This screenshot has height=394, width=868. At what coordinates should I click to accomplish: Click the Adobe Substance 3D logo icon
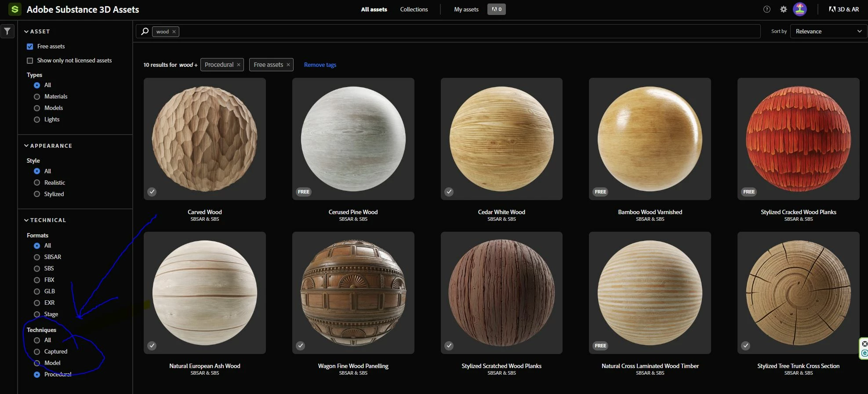(x=15, y=9)
